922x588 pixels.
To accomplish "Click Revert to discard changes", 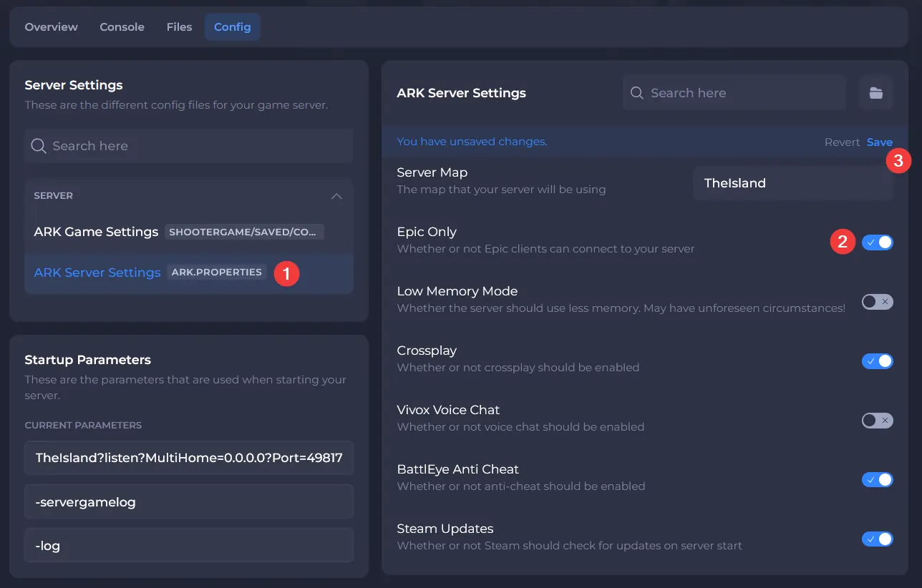I will [x=842, y=142].
